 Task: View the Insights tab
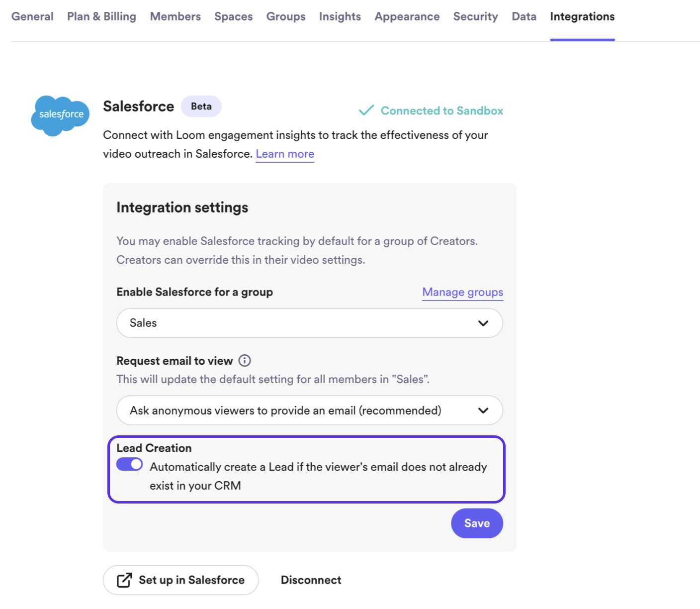340,16
